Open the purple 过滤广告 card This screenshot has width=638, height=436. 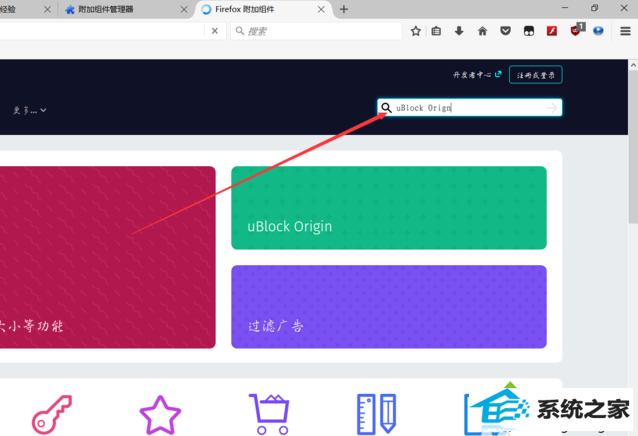pyautogui.click(x=389, y=307)
